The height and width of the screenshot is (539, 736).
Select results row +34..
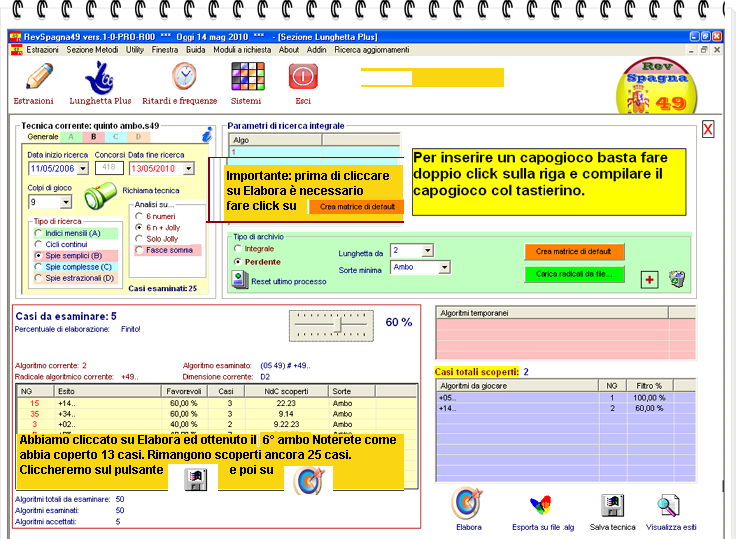pyautogui.click(x=216, y=414)
